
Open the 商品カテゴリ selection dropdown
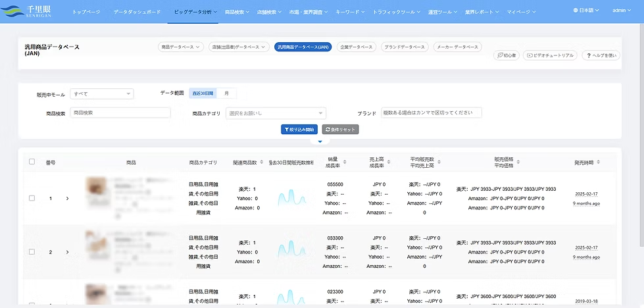click(276, 113)
